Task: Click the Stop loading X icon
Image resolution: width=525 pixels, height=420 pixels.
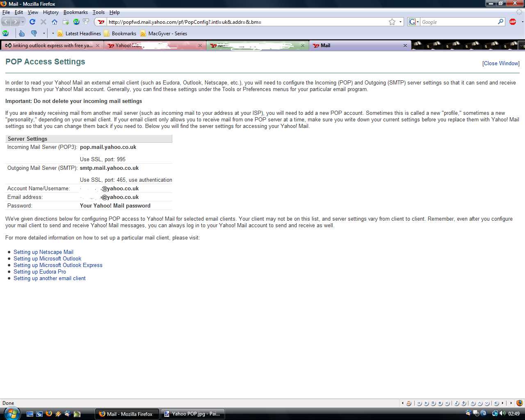Action: [43, 22]
